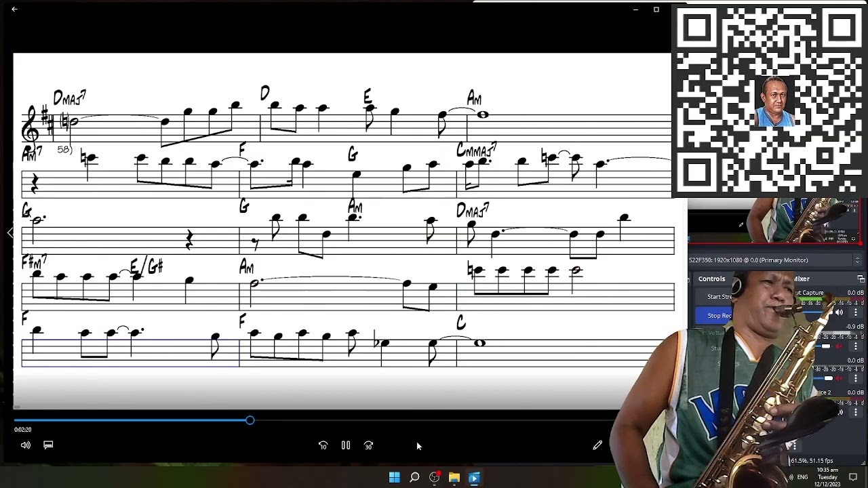868x488 pixels.
Task: Click the 51.15 fps status bar text
Action: pyautogui.click(x=821, y=461)
